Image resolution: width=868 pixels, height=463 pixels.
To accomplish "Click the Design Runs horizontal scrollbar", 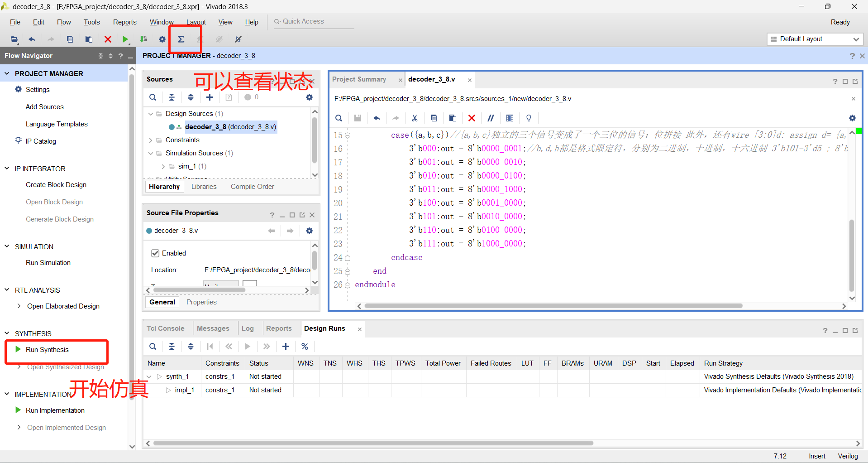I will click(373, 443).
